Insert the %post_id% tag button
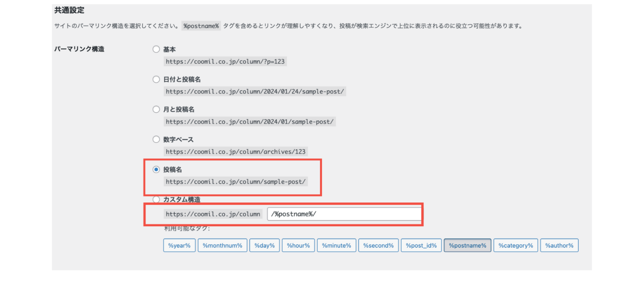Screen dimensions: 644x285 (421, 245)
